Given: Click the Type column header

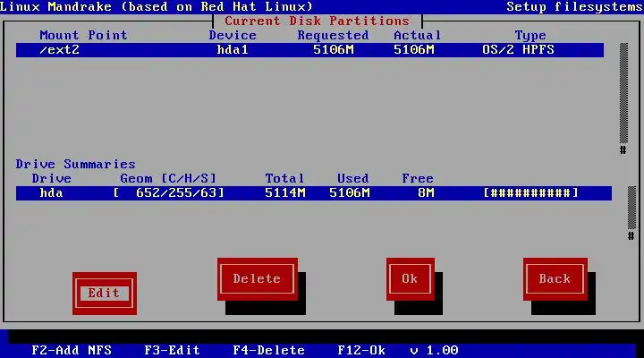Looking at the screenshot, I should 530,36.
